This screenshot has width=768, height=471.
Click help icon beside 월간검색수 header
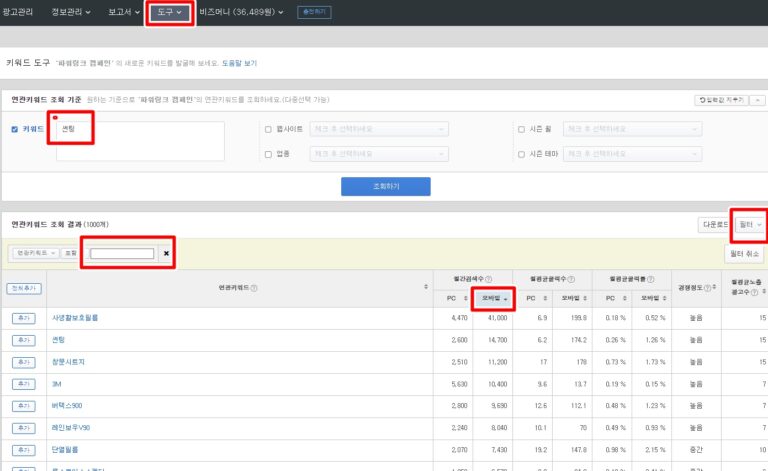click(x=488, y=279)
